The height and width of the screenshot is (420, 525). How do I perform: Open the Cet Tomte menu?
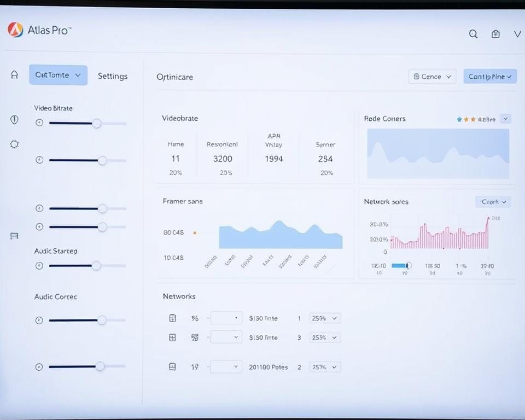pyautogui.click(x=57, y=75)
